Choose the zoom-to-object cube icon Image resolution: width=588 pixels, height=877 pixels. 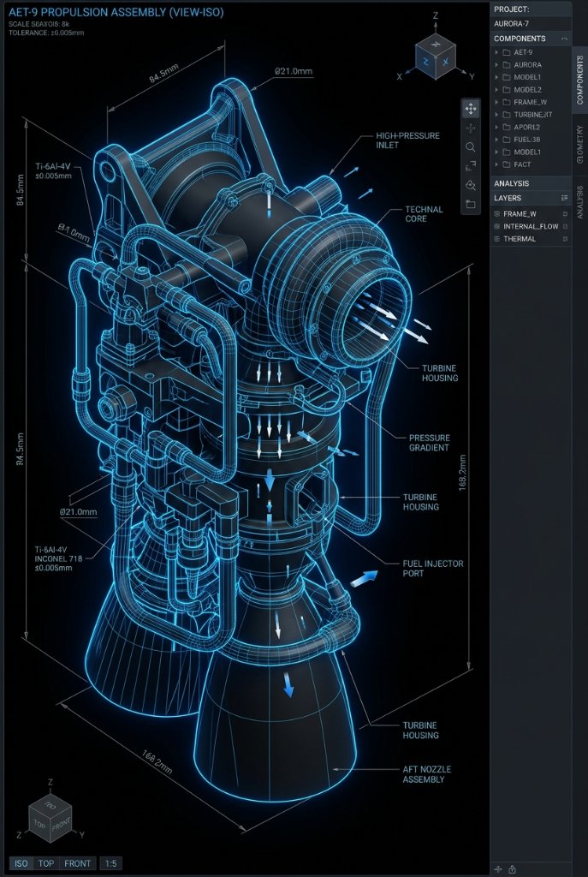coord(470,185)
